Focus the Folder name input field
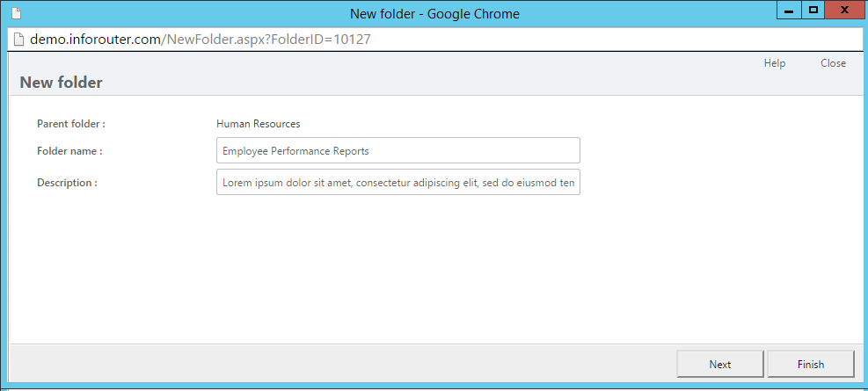Screen dimensions: 868x391 point(398,150)
